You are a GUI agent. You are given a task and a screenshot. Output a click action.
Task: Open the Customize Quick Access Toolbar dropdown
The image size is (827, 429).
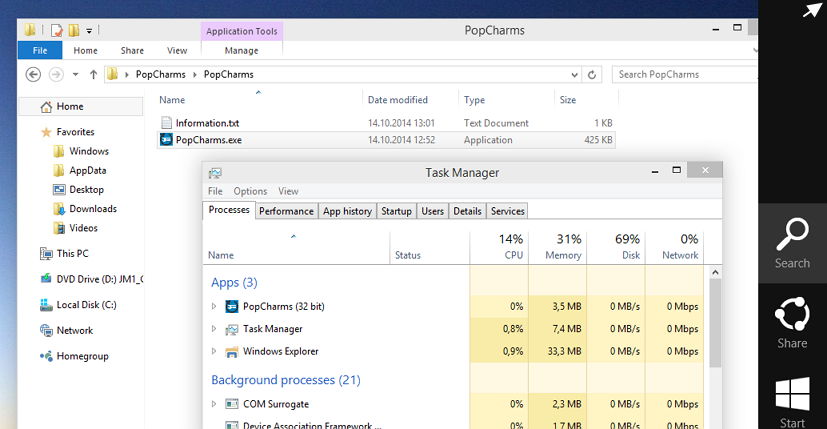tap(89, 31)
